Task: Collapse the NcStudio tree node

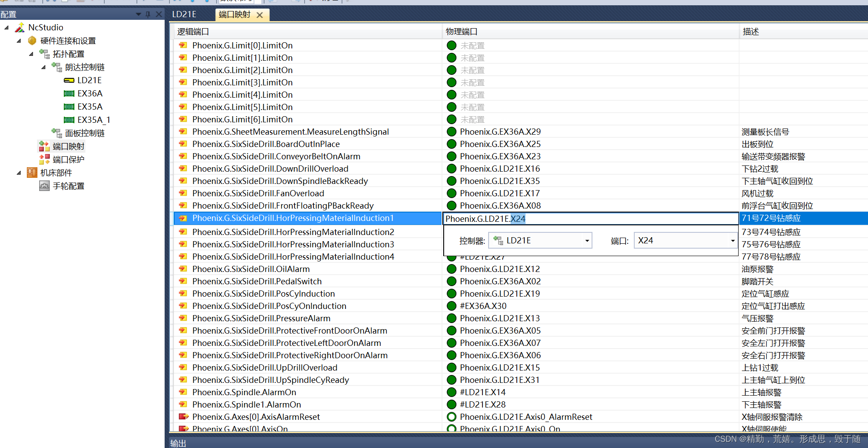Action: coord(7,27)
